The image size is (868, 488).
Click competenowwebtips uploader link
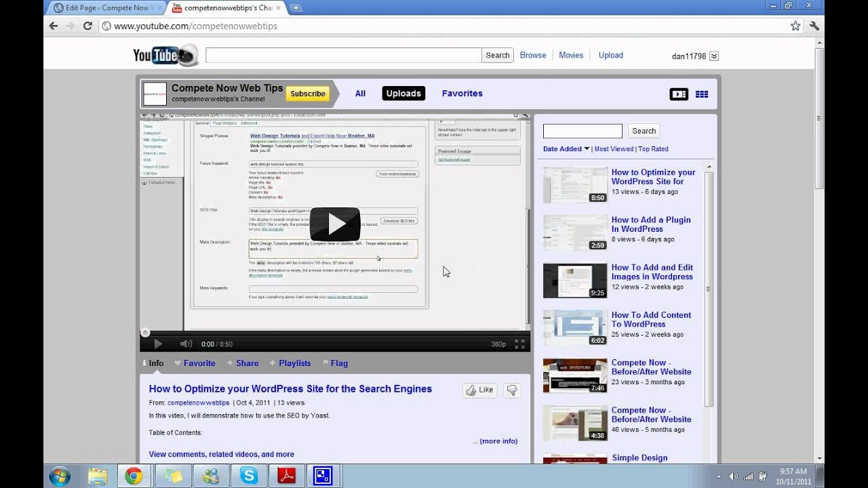(x=198, y=403)
